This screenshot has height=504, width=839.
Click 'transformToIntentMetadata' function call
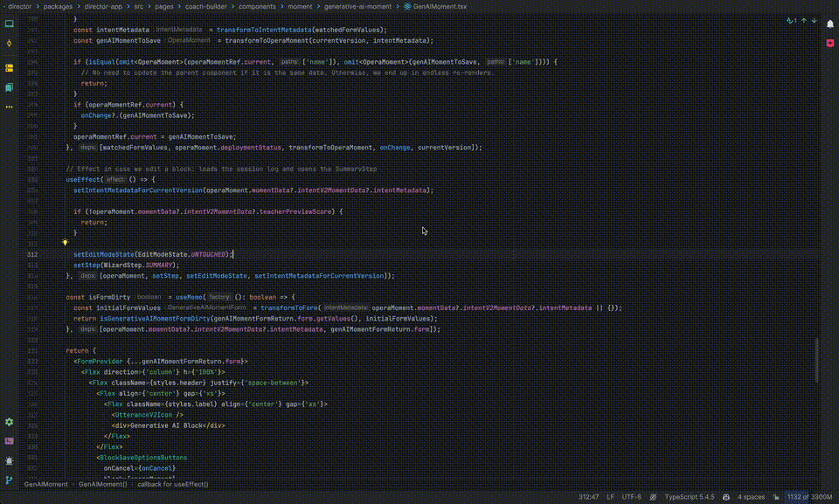[x=264, y=30]
